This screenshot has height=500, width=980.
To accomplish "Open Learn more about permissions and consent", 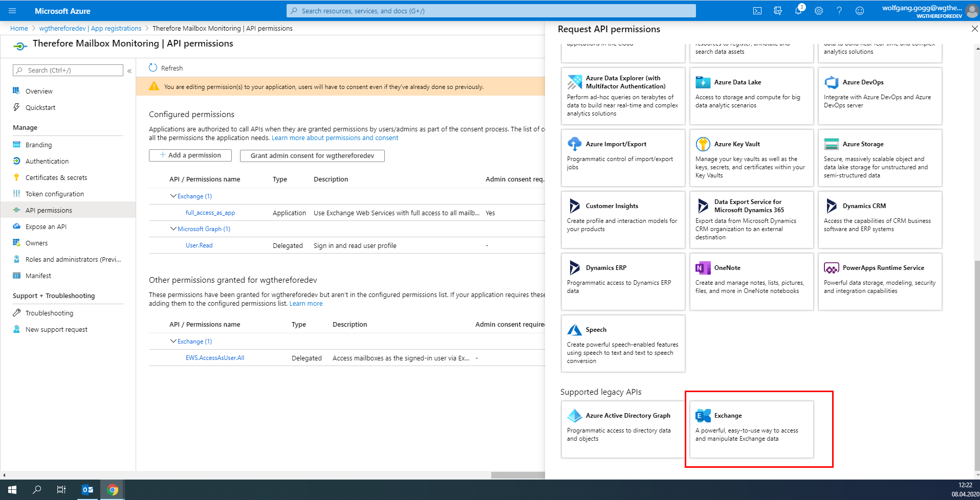I will pos(335,138).
